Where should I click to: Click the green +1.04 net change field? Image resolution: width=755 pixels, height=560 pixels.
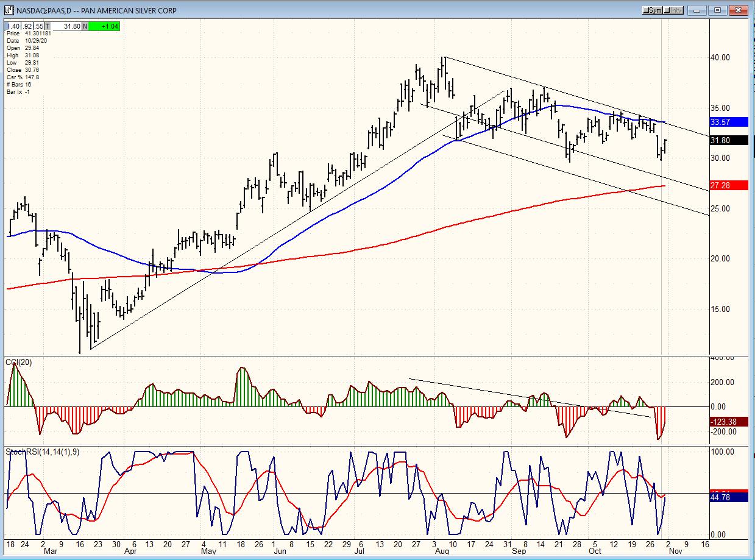point(104,26)
